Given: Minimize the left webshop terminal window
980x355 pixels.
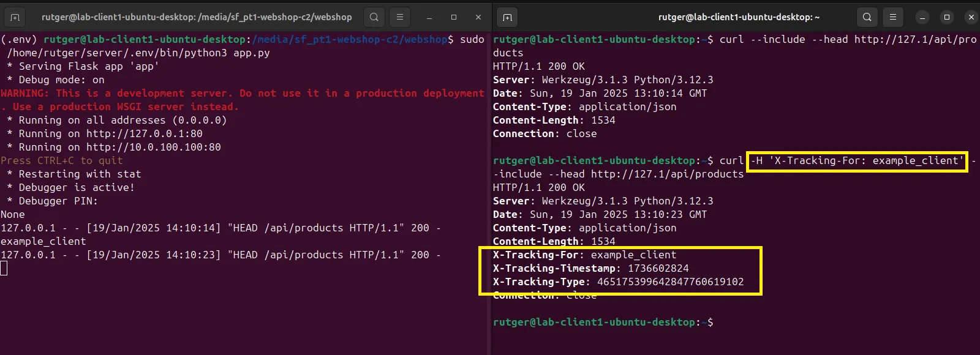Looking at the screenshot, I should (x=429, y=17).
